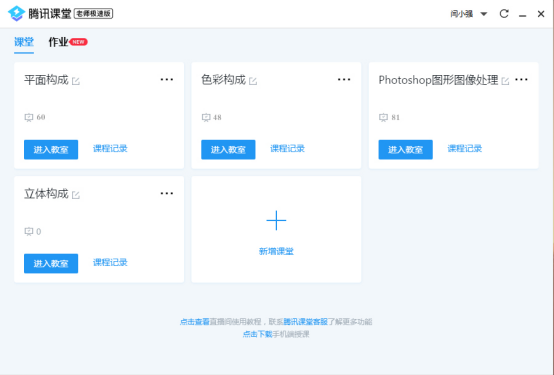Click the edit icon beside Photoshop图形图像处理
The image size is (554, 375).
pos(505,81)
